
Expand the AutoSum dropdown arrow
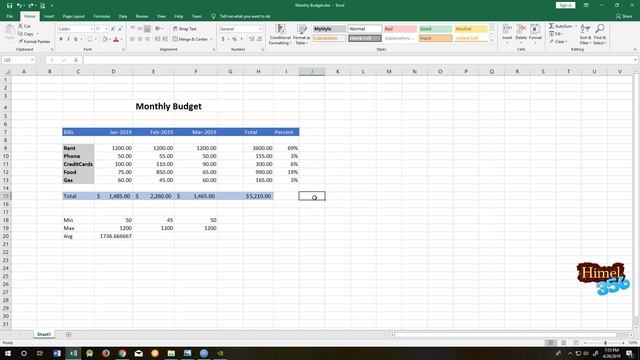[576, 26]
